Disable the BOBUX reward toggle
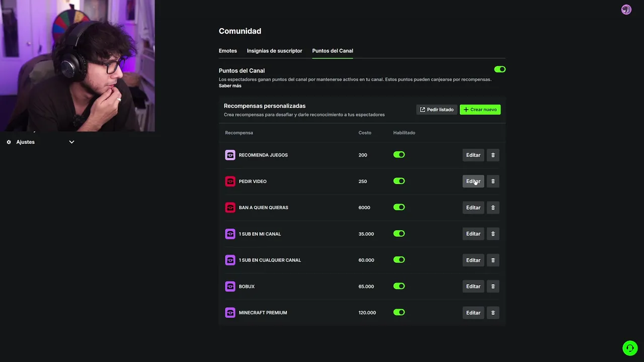This screenshot has width=644, height=362. 399,286
